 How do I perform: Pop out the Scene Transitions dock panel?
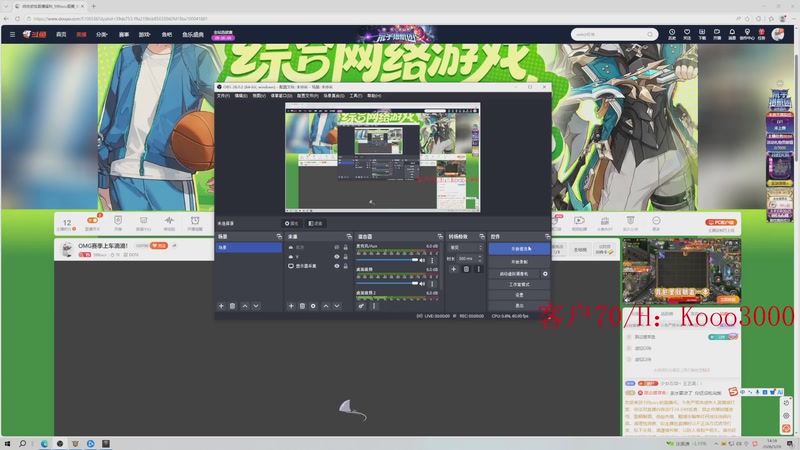pyautogui.click(x=482, y=237)
